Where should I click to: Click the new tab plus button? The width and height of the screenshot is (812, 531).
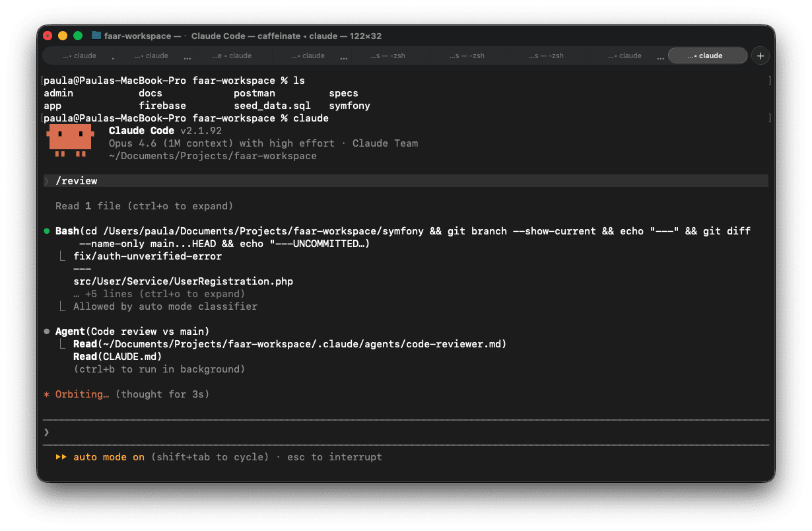761,55
